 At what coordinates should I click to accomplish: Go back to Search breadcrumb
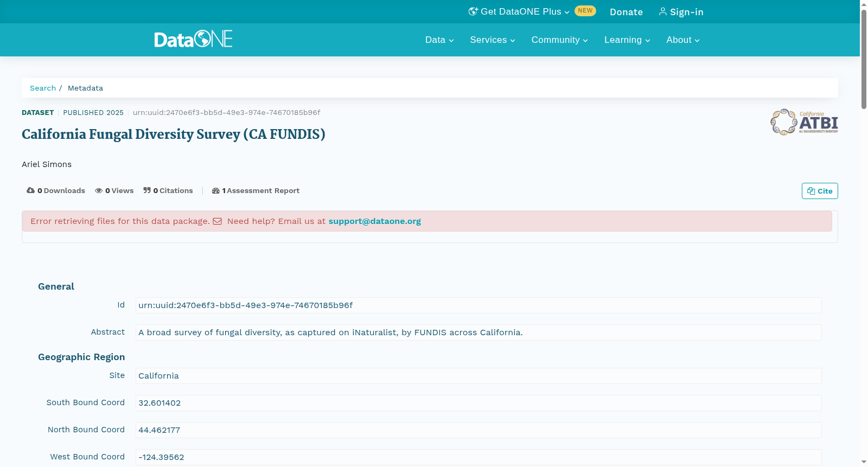click(x=43, y=88)
